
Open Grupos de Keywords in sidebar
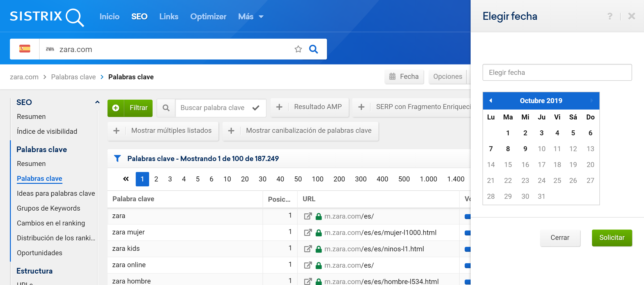49,208
